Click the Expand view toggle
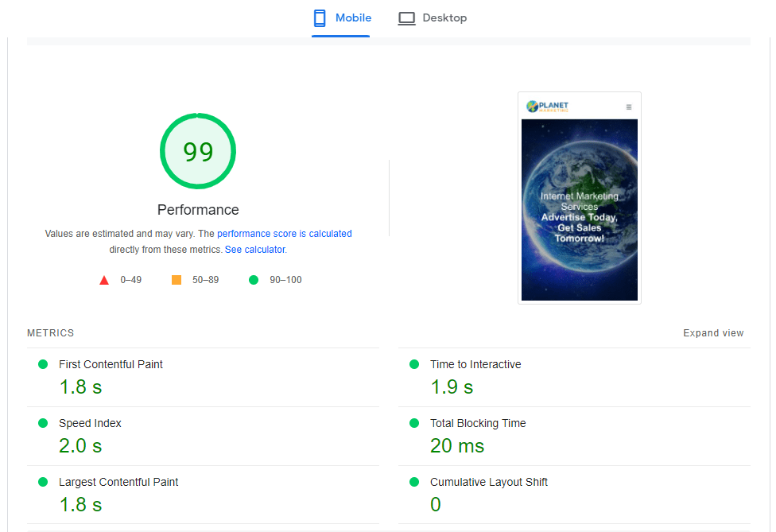The height and width of the screenshot is (532, 776). (x=713, y=333)
